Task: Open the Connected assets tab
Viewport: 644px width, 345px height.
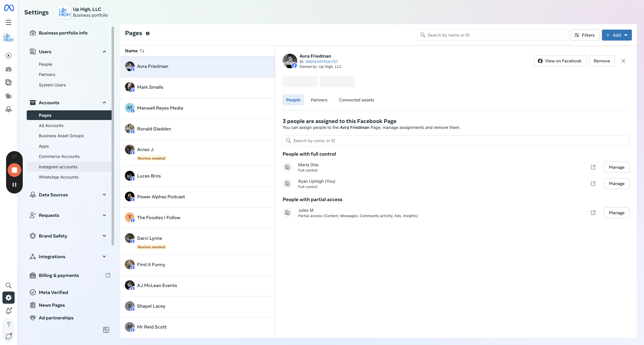Action: pos(356,100)
